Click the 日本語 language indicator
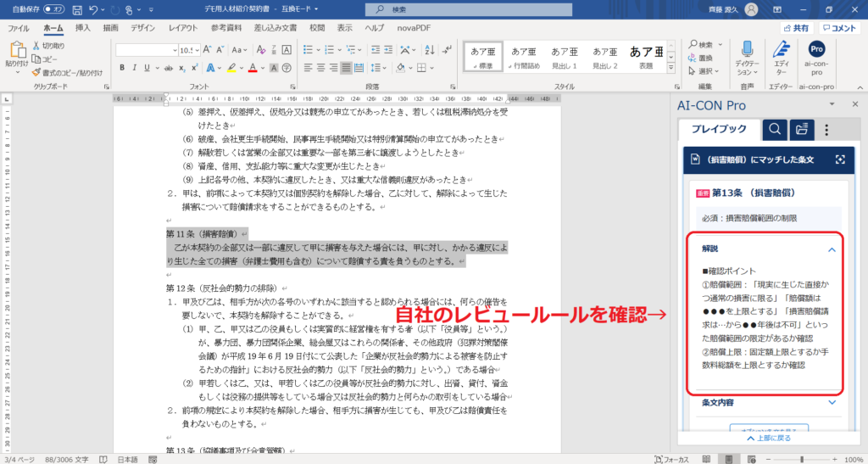This screenshot has width=868, height=464. 127,460
